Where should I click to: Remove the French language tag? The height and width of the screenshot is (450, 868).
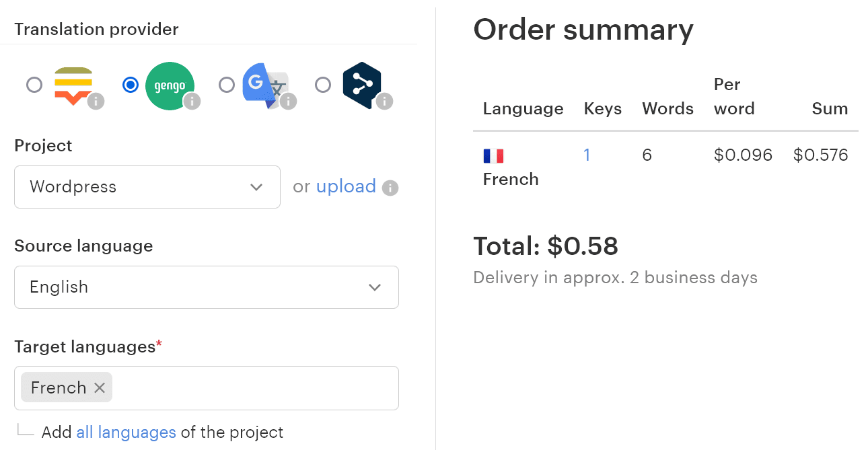pos(100,388)
